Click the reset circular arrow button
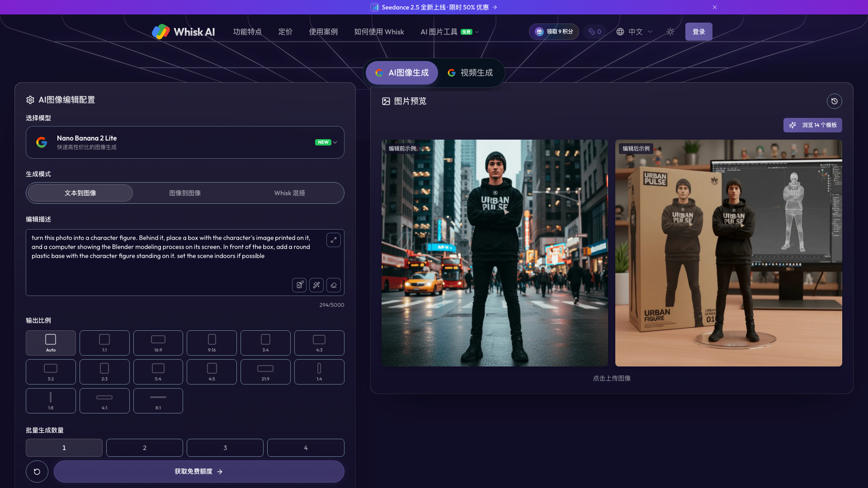Viewport: 868px width, 488px height. (x=37, y=472)
